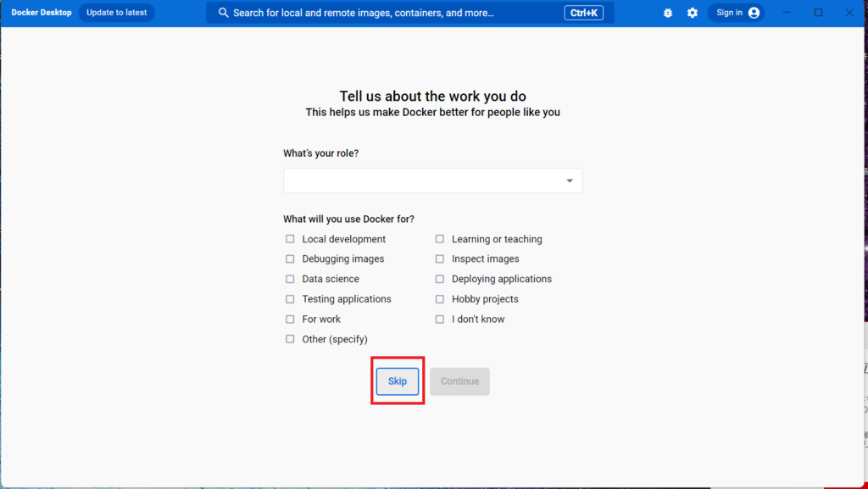Click the Ctrl+K shortcut badge
The height and width of the screenshot is (489, 868).
pos(583,13)
